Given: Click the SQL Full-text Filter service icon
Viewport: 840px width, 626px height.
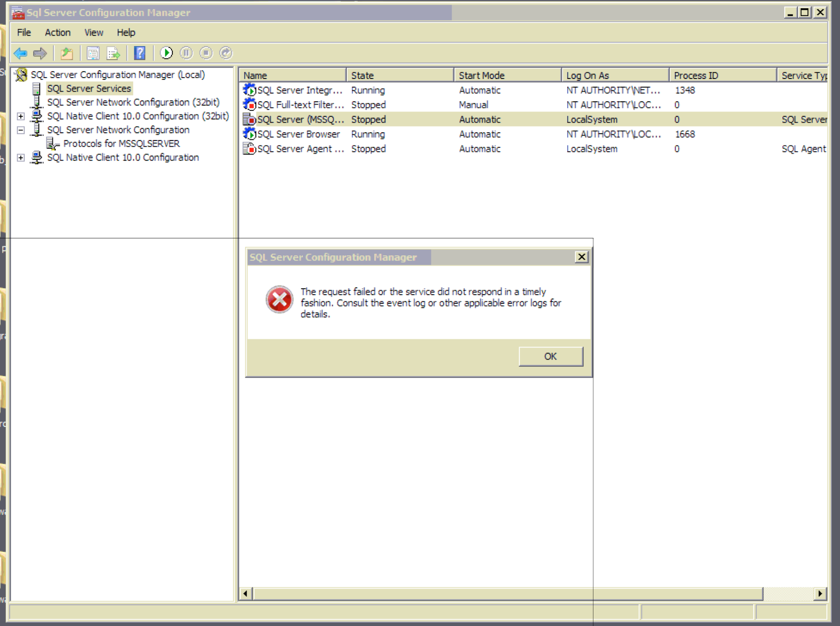Looking at the screenshot, I should click(x=249, y=104).
